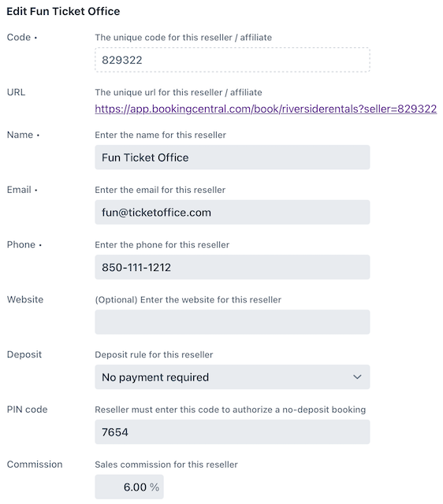Image resolution: width=443 pixels, height=504 pixels.
Task: Click the Website field label
Action: (x=25, y=299)
